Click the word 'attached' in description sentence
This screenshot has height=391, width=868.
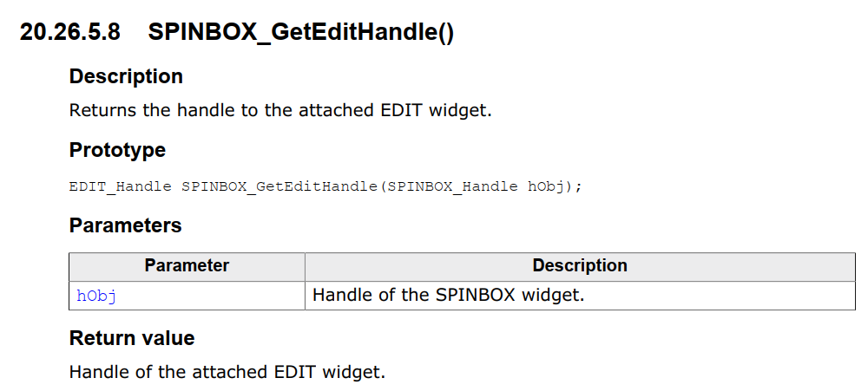[337, 110]
